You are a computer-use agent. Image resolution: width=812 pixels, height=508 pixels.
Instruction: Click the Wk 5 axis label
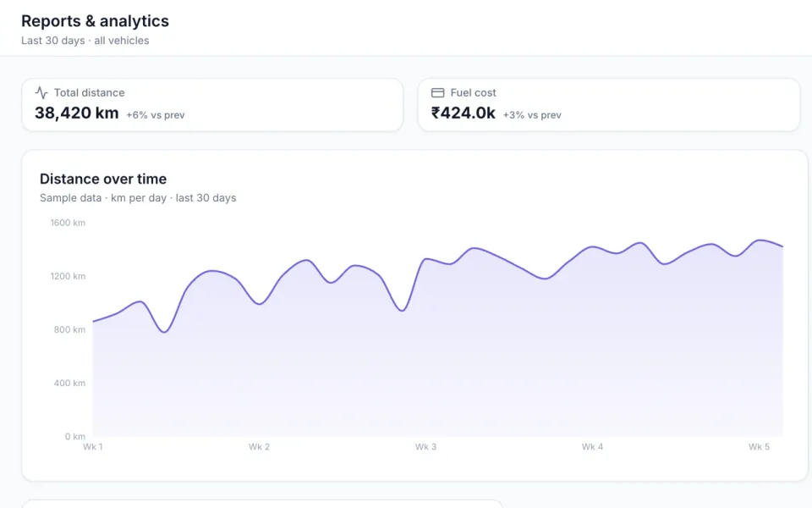760,447
